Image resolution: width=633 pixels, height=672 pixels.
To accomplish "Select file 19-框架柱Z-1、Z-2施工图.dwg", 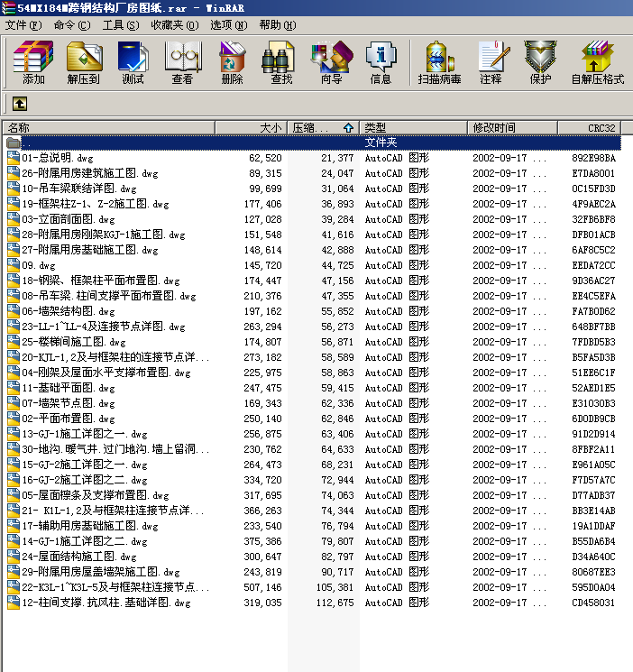I will (96, 204).
